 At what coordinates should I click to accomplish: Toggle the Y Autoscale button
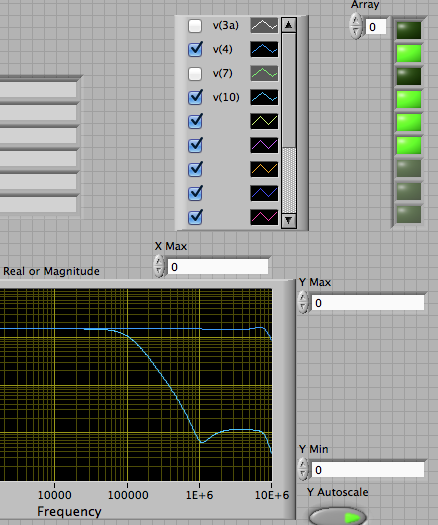pyautogui.click(x=338, y=517)
